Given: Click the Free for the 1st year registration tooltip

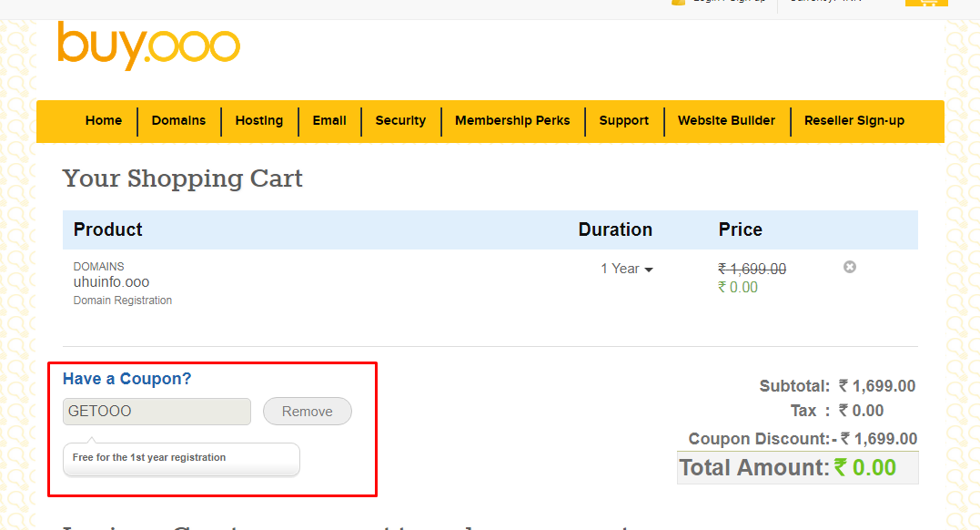Looking at the screenshot, I should (181, 459).
